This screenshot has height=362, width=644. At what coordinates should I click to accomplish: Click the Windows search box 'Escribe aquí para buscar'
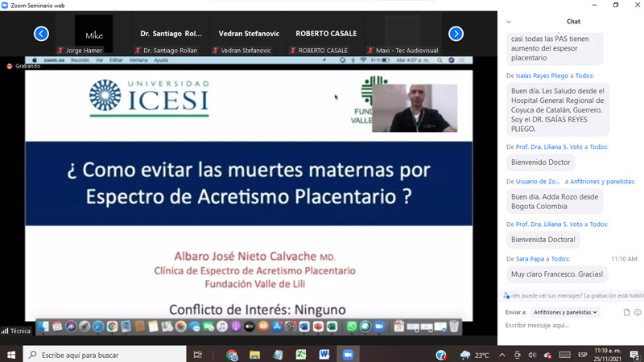click(x=105, y=355)
